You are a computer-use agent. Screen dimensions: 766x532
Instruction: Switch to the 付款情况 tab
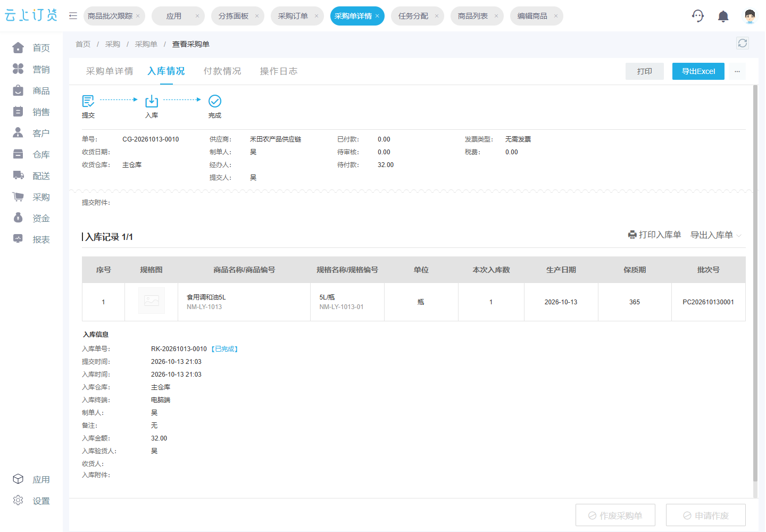coord(222,71)
